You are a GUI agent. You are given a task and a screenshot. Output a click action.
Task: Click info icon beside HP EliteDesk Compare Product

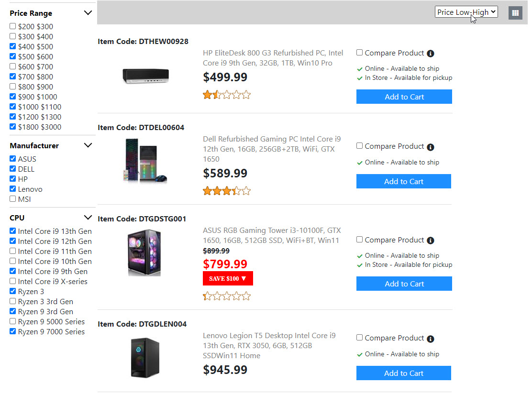coord(431,54)
